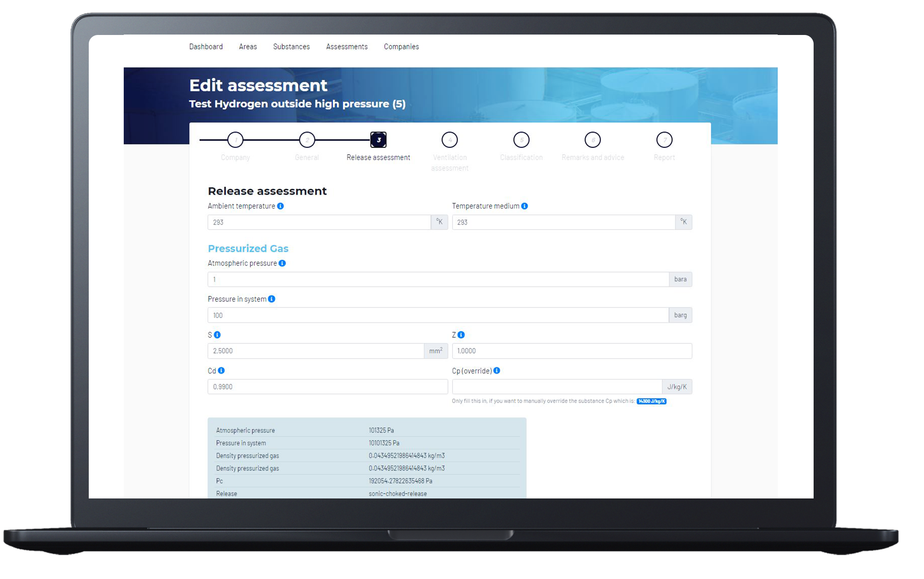Select the Remarks and advice step circle
The image size is (924, 579).
click(592, 140)
